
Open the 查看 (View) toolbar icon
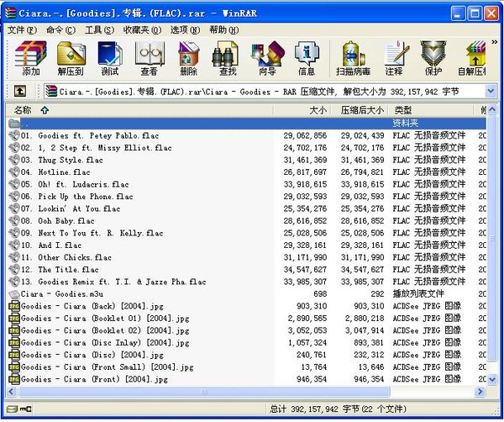[x=149, y=57]
